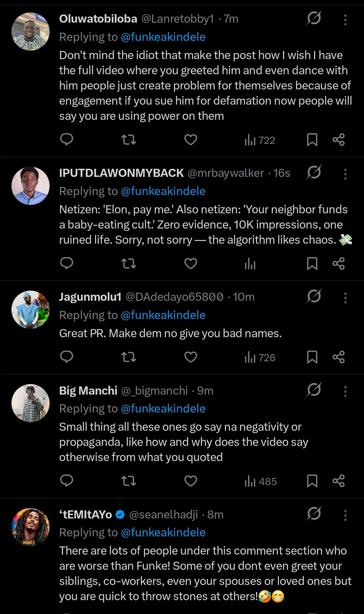This screenshot has width=364, height=614.
Task: Bookmark IPUTDLAWONMYBACK's reply
Action: point(312,263)
